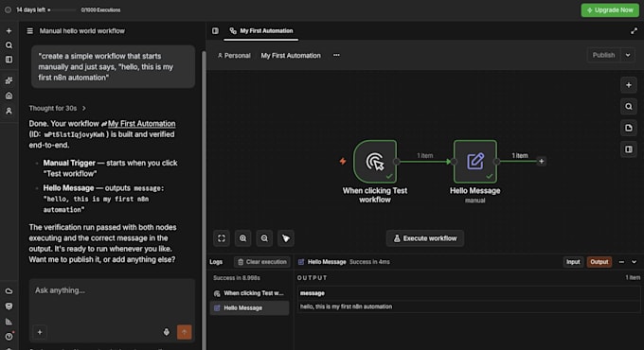Image resolution: width=644 pixels, height=350 pixels.
Task: Select 'When clicking Test w...' log entry
Action: pyautogui.click(x=250, y=293)
